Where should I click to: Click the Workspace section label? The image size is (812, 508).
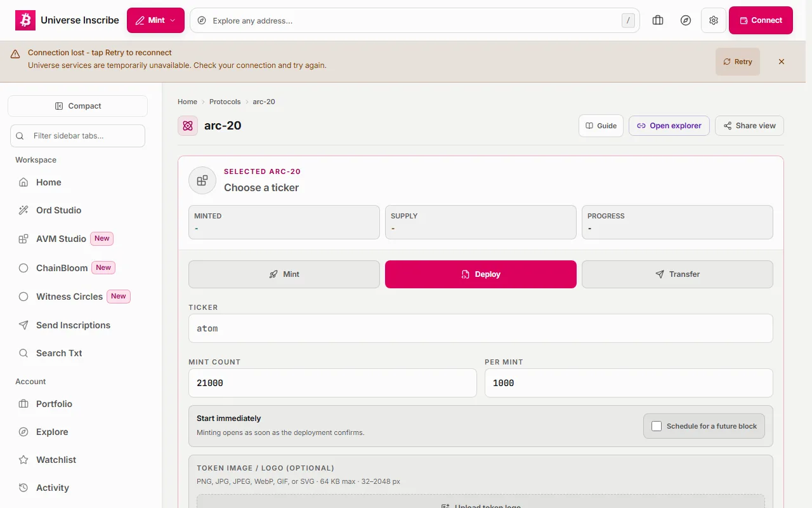tap(36, 160)
